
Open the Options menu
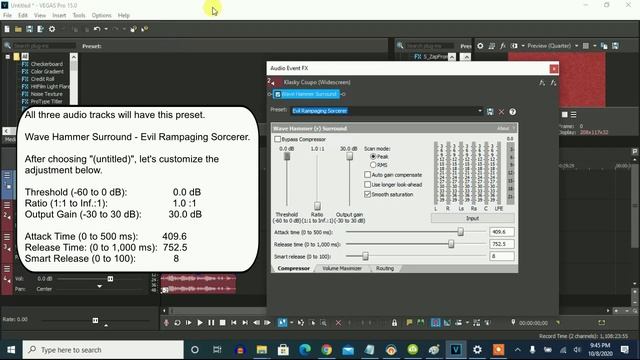(x=101, y=15)
